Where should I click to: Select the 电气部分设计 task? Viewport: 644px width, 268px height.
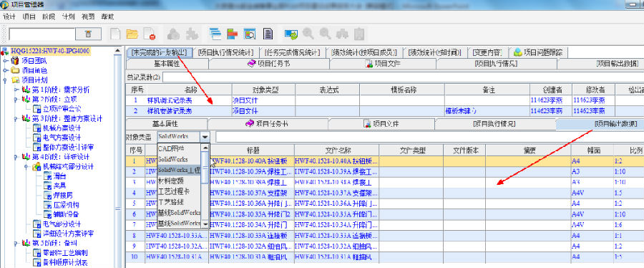tap(62, 224)
